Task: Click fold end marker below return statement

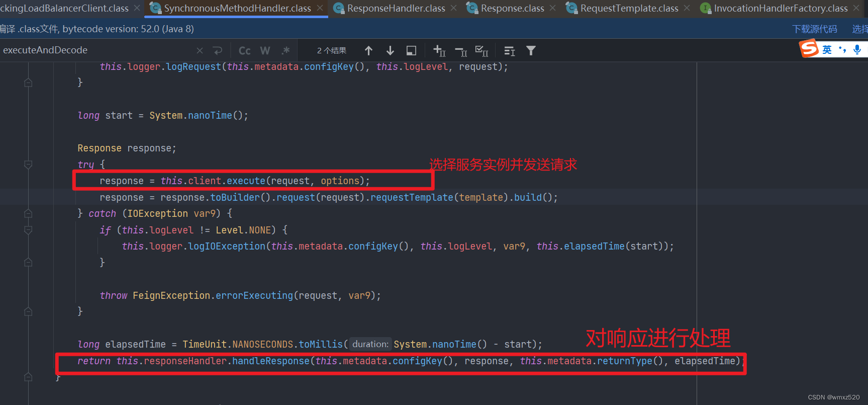Action: pos(28,377)
